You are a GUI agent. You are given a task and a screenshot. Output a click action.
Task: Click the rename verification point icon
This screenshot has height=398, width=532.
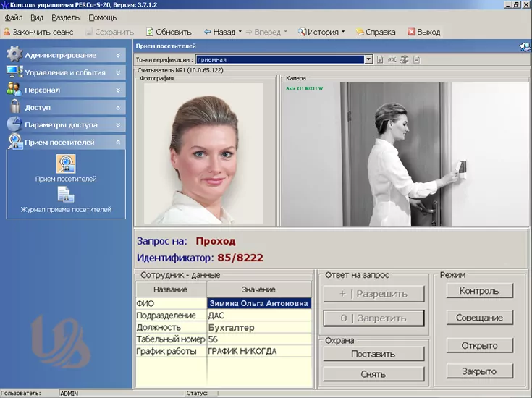[x=392, y=59]
